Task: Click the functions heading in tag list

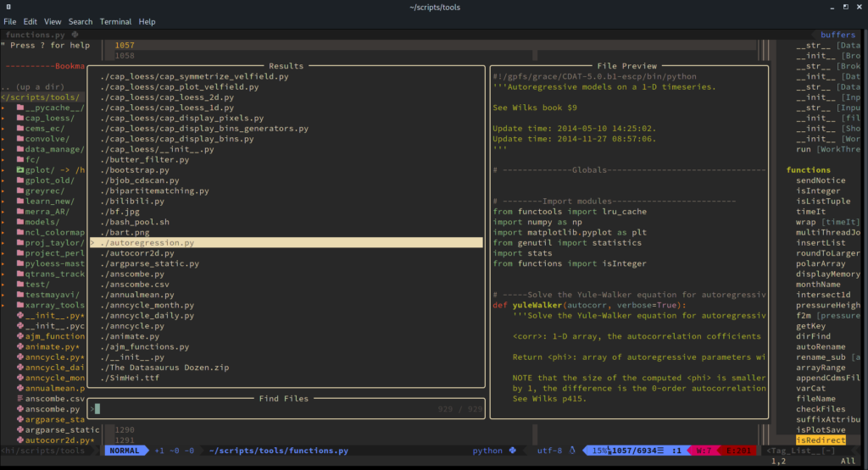Action: pos(808,169)
